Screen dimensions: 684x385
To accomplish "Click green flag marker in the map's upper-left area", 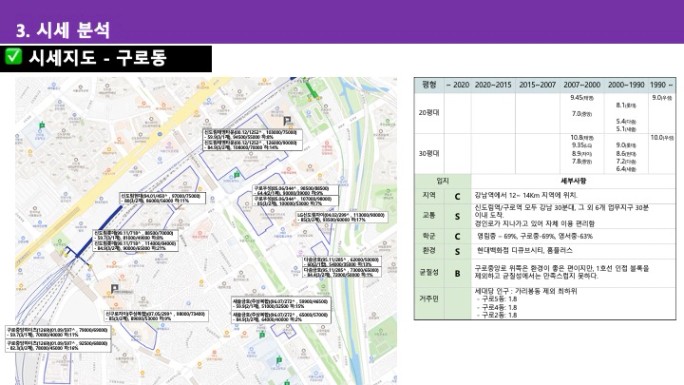I will [42, 125].
